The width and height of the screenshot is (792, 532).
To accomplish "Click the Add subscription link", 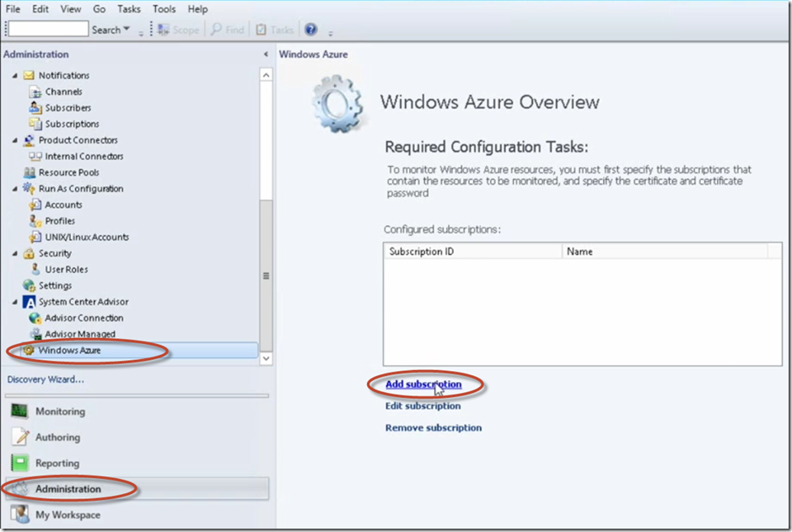I will coord(423,384).
